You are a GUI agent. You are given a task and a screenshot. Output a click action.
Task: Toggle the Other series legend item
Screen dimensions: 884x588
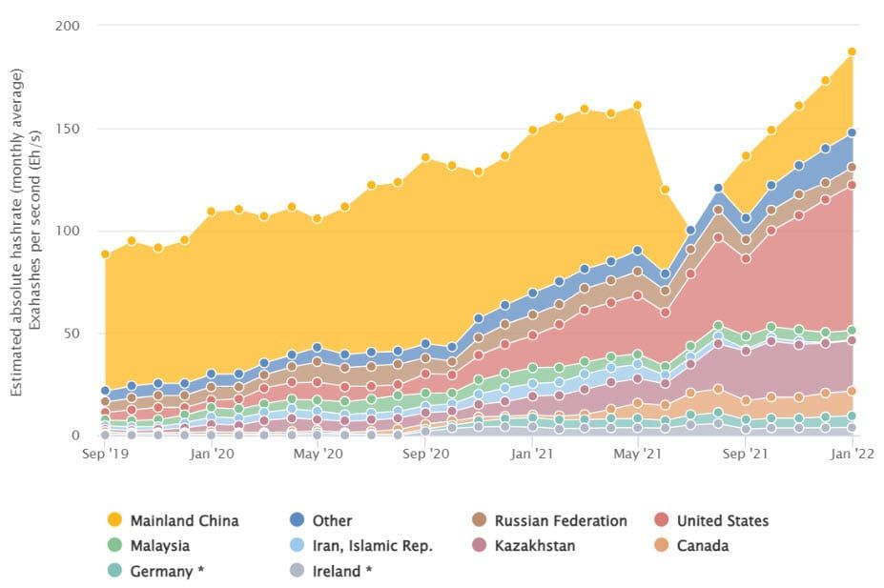(x=320, y=520)
